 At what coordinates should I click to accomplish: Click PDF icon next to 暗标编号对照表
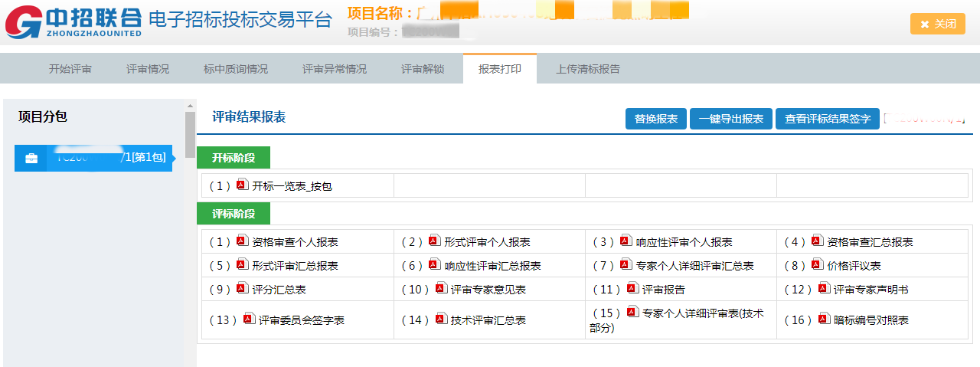(824, 319)
